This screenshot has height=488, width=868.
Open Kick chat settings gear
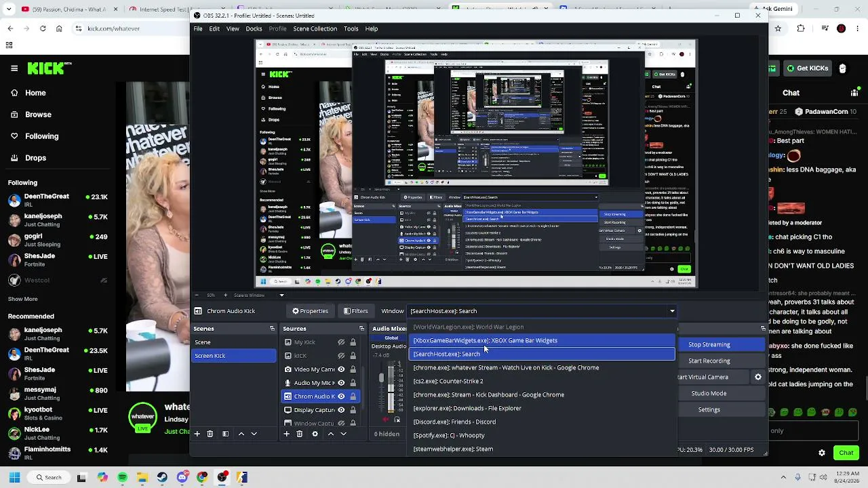[x=822, y=453]
